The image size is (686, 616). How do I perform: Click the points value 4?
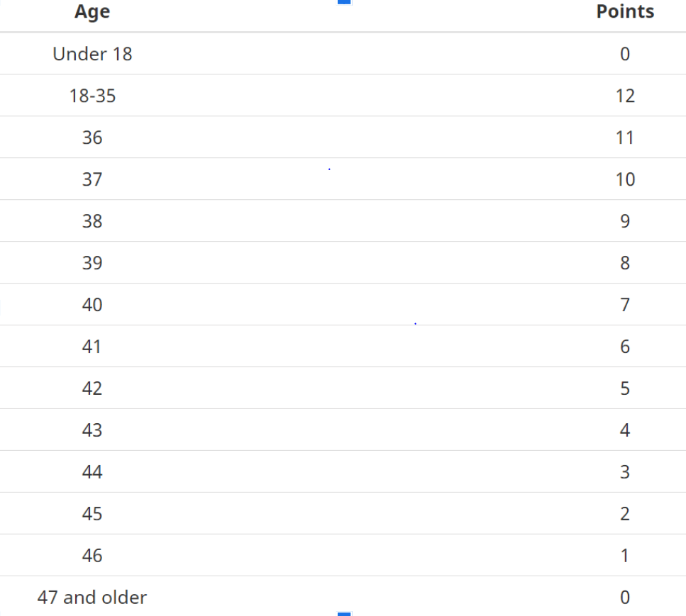(625, 430)
